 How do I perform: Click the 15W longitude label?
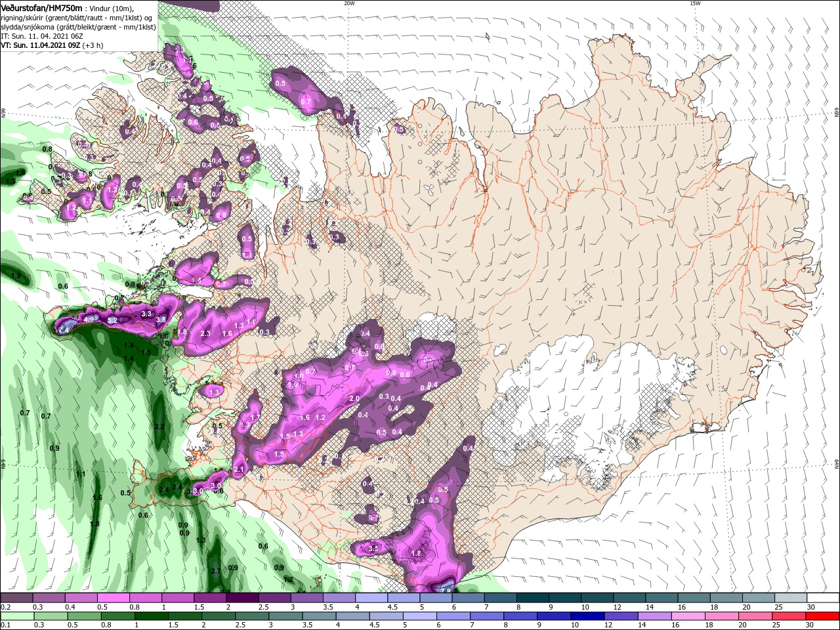(x=695, y=3)
